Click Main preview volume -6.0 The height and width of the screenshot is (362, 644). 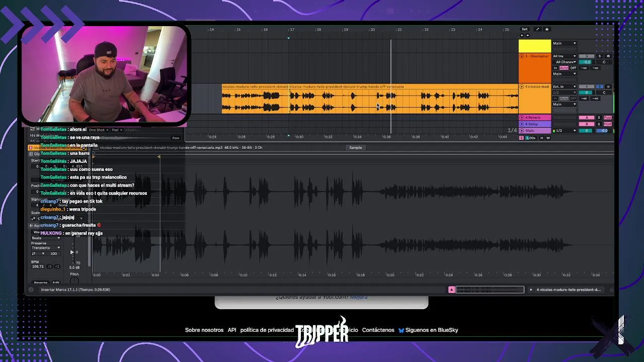[x=604, y=131]
